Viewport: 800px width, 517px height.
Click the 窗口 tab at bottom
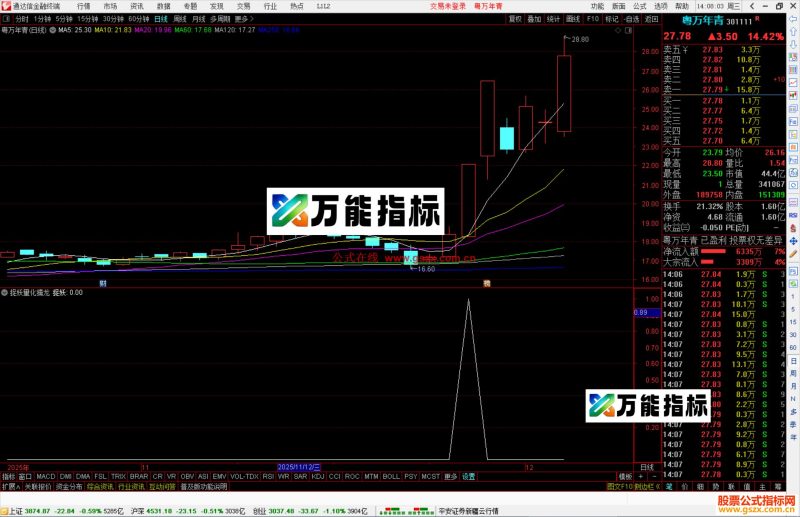point(25,476)
